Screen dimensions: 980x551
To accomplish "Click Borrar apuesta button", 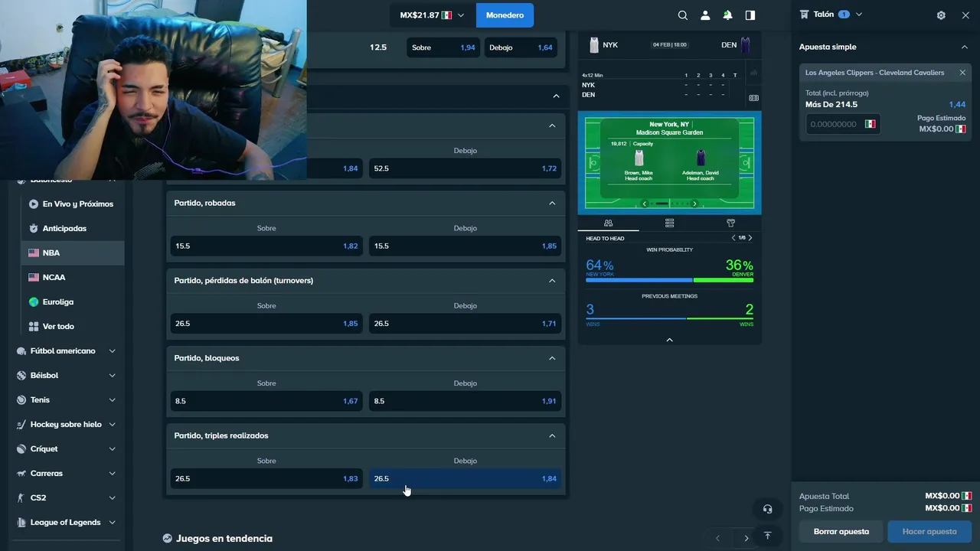I will click(841, 531).
